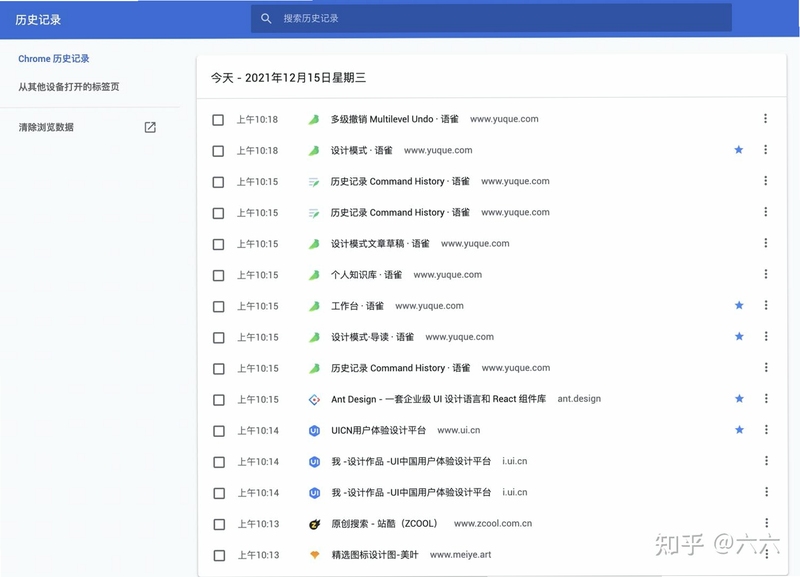Open the 工作台 · 语雀 link
This screenshot has height=577, width=800.
(357, 306)
